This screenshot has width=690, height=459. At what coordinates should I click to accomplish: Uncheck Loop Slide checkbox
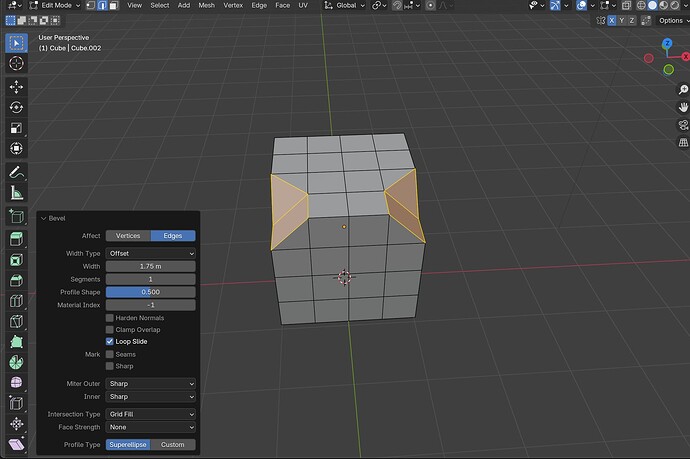110,341
